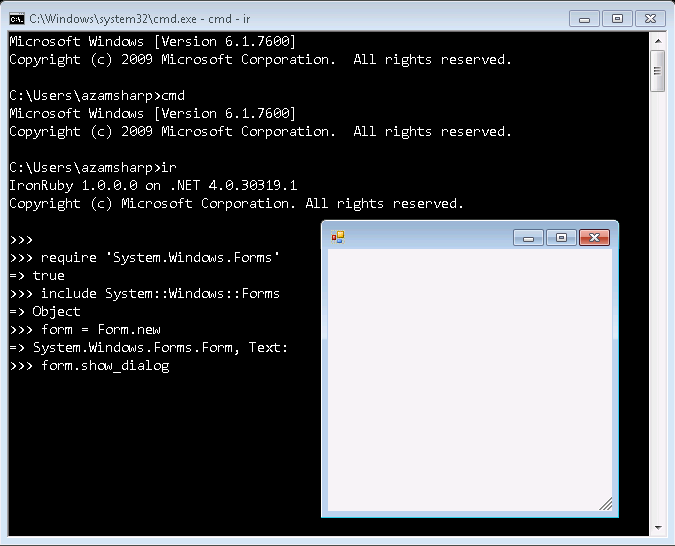Click the line "IronRuby 1.0.0.0 on .NET 4.0.30319.1"

[x=153, y=186]
